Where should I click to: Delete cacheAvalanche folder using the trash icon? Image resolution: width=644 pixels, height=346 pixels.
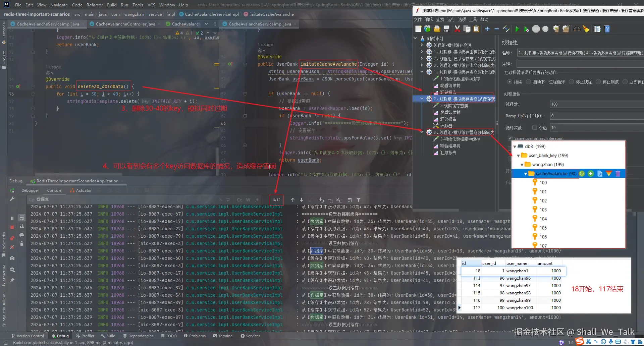(x=618, y=173)
